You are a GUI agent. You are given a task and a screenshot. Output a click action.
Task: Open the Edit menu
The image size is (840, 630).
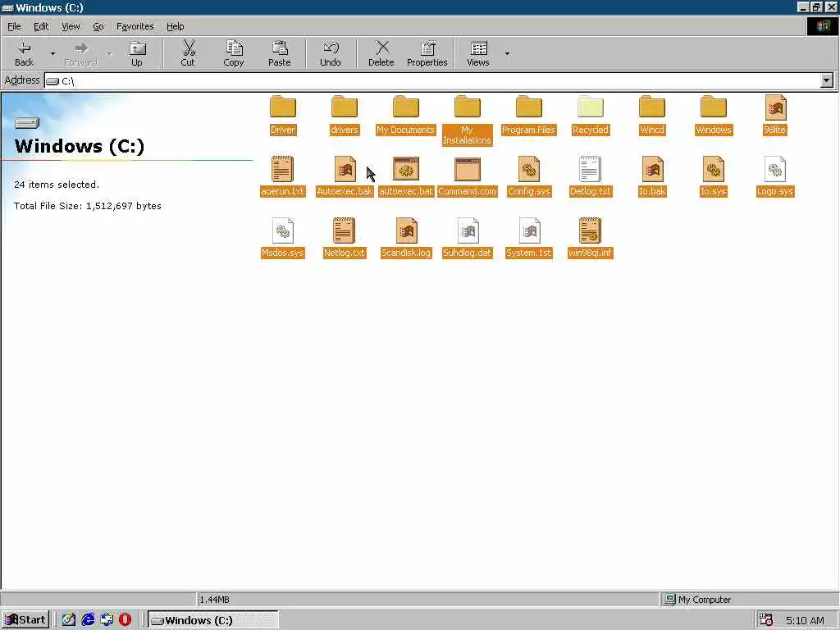41,26
